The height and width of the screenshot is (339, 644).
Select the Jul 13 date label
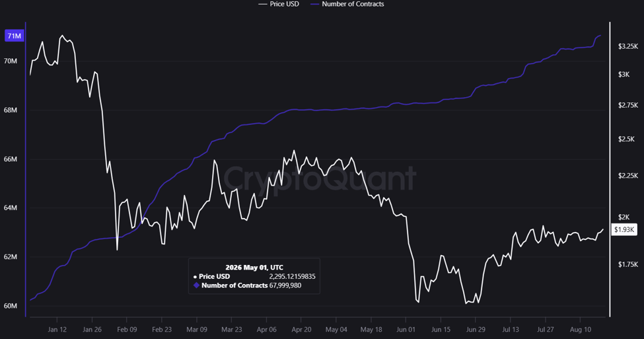pos(511,330)
